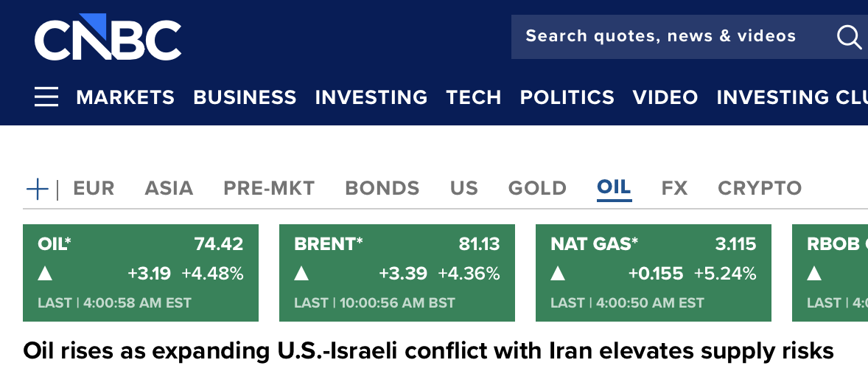Screen dimensions: 868x388
Task: Open the POLITICS section
Action: click(567, 97)
